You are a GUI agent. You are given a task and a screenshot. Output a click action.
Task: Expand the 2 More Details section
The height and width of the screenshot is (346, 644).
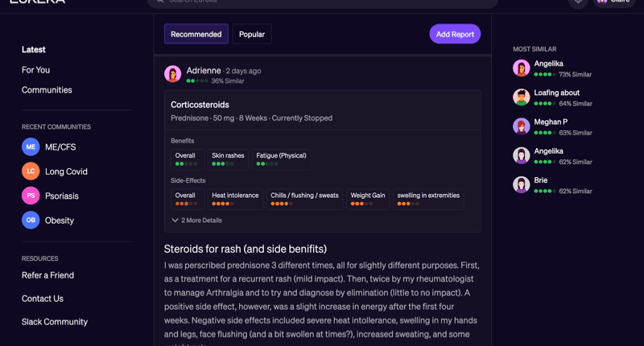pyautogui.click(x=197, y=220)
